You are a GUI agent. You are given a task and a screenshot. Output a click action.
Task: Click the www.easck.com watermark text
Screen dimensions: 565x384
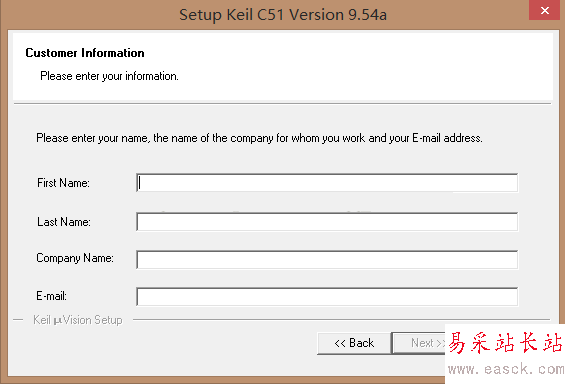pos(506,370)
